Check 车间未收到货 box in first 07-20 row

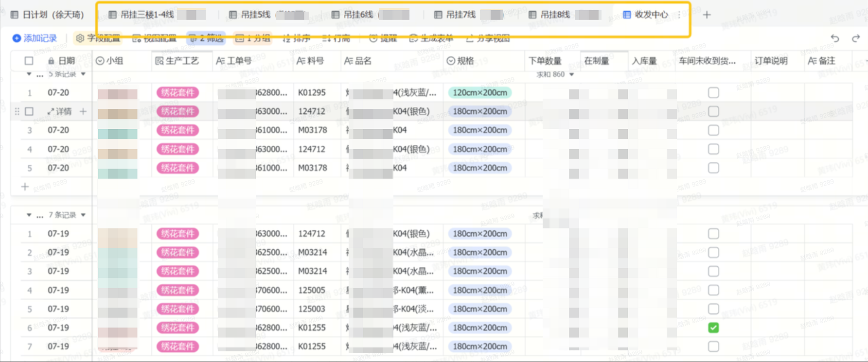click(x=713, y=93)
